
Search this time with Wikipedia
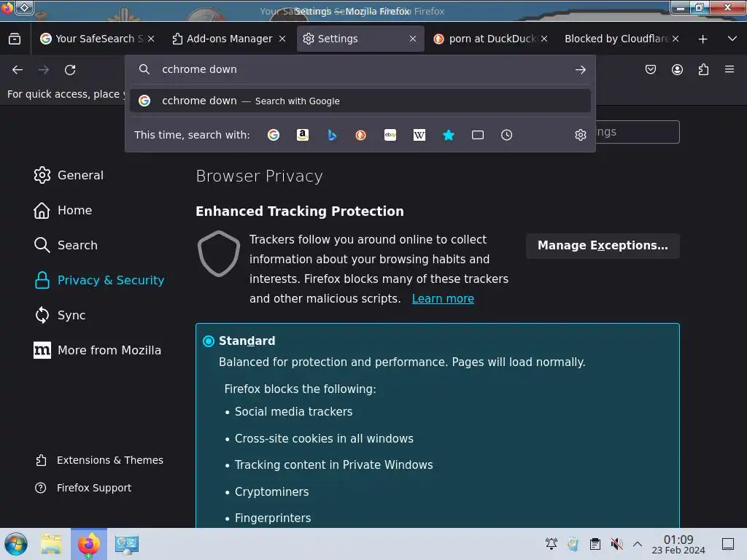pyautogui.click(x=419, y=135)
